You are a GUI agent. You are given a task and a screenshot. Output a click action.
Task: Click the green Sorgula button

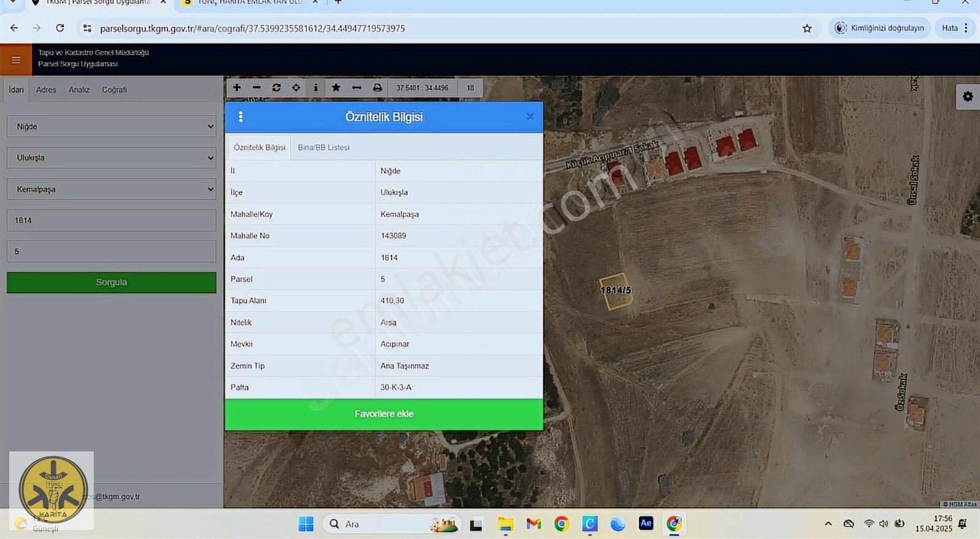(111, 282)
